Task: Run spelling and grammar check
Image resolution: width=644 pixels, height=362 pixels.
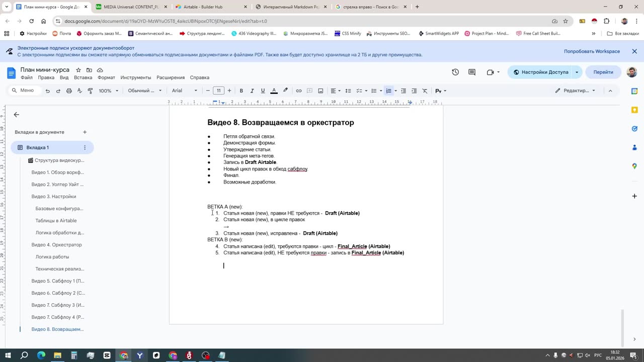Action: [x=79, y=91]
